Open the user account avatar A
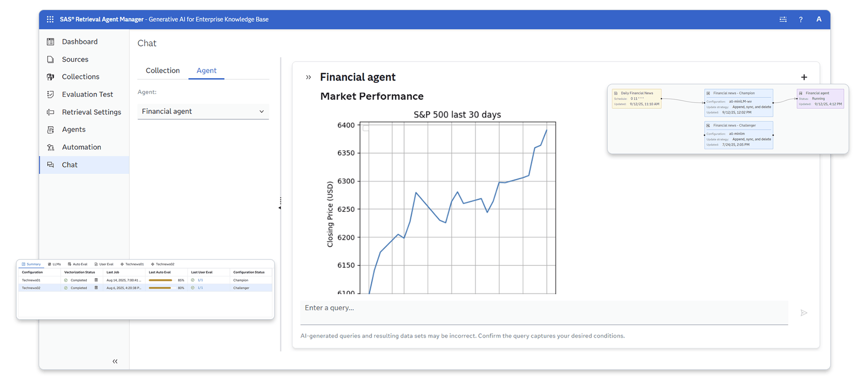 coord(819,19)
